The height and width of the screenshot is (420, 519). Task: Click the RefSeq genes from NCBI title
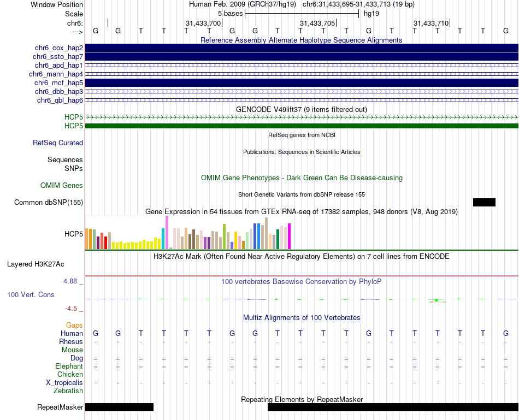click(x=302, y=135)
